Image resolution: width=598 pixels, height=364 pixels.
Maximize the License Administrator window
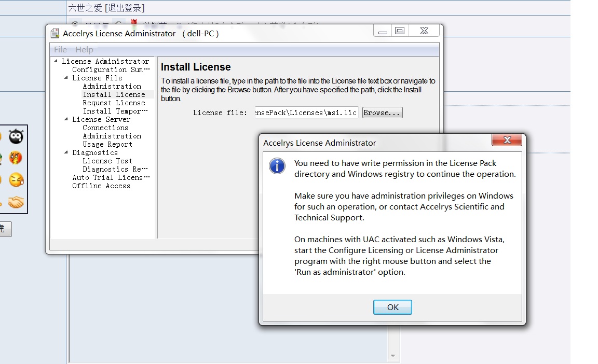[x=400, y=31]
